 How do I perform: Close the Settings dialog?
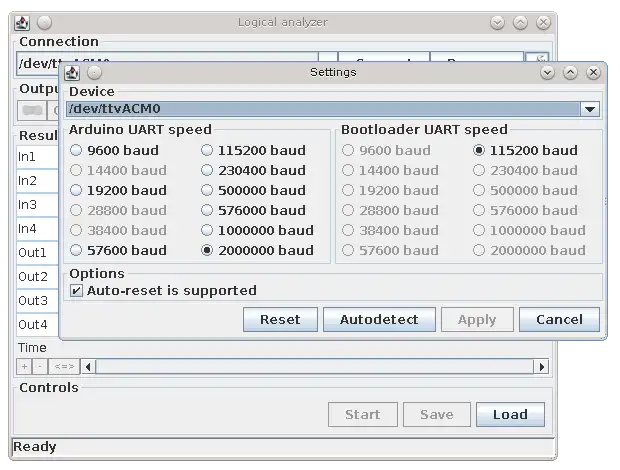pos(593,73)
